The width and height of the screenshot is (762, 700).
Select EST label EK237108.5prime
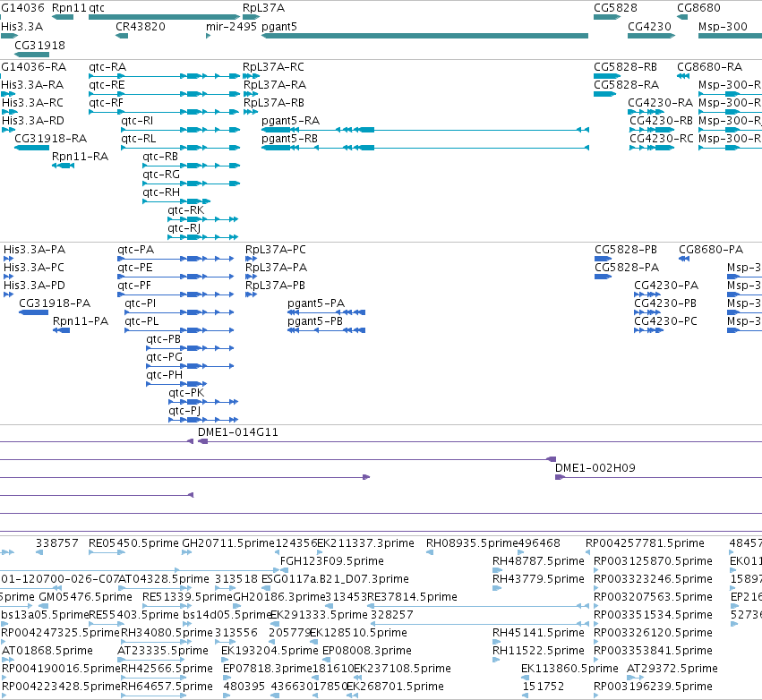coord(402,669)
